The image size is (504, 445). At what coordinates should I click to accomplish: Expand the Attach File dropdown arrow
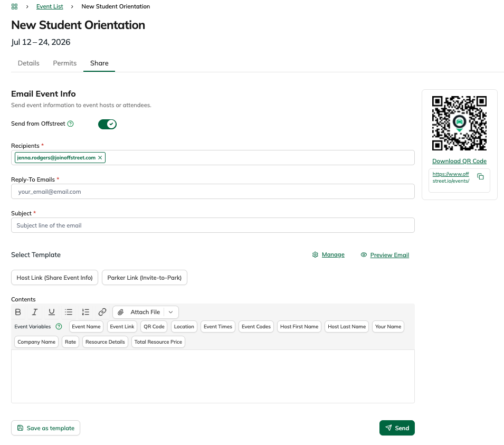tap(171, 312)
